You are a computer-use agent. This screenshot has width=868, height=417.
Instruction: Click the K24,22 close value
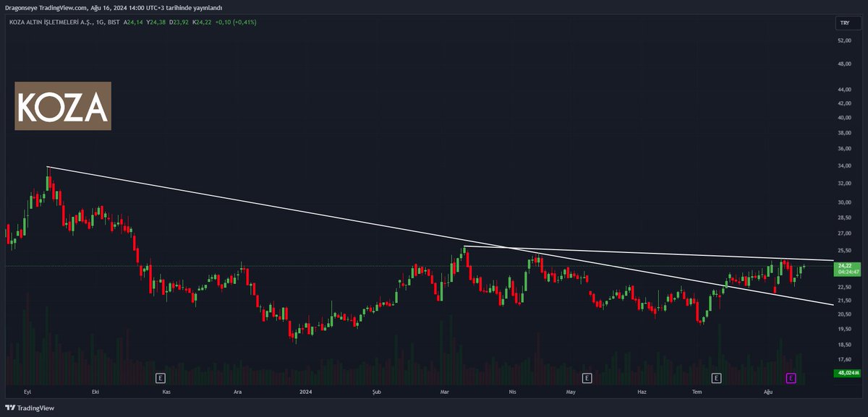202,22
